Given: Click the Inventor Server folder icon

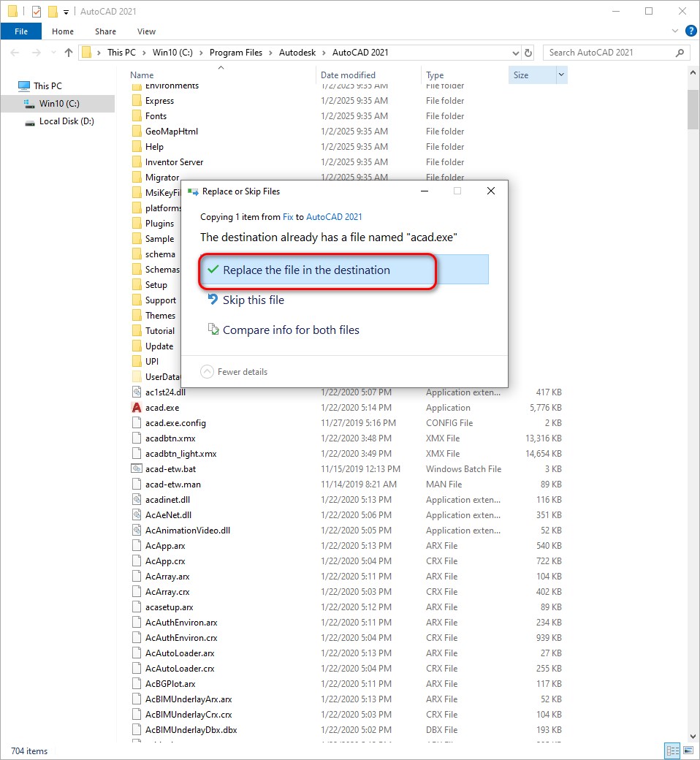Looking at the screenshot, I should [137, 162].
